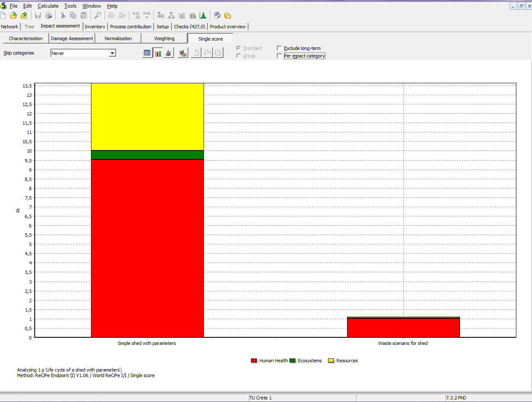Viewport: 532px width, 402px height.
Task: Click the green uncertainty distribution icon
Action: coord(203,16)
